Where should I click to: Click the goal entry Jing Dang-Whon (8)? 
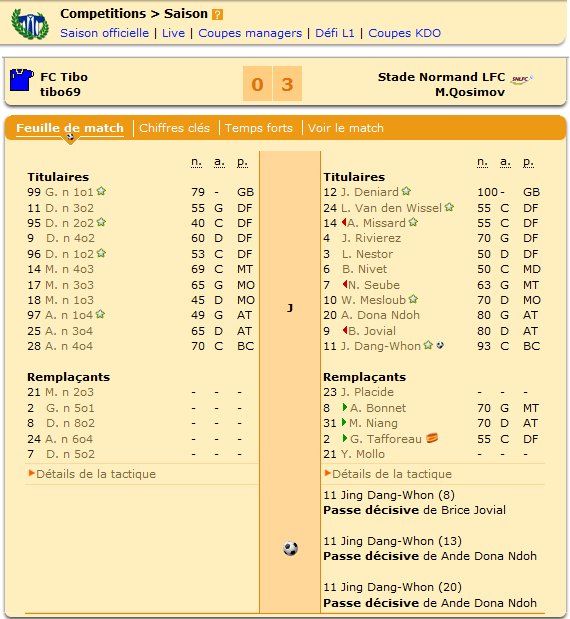(389, 495)
